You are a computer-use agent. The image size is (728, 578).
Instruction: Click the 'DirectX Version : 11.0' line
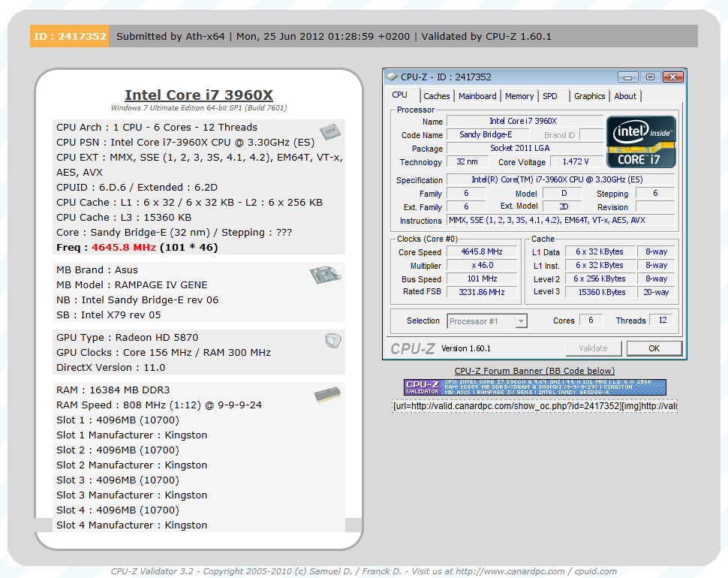pos(110,367)
